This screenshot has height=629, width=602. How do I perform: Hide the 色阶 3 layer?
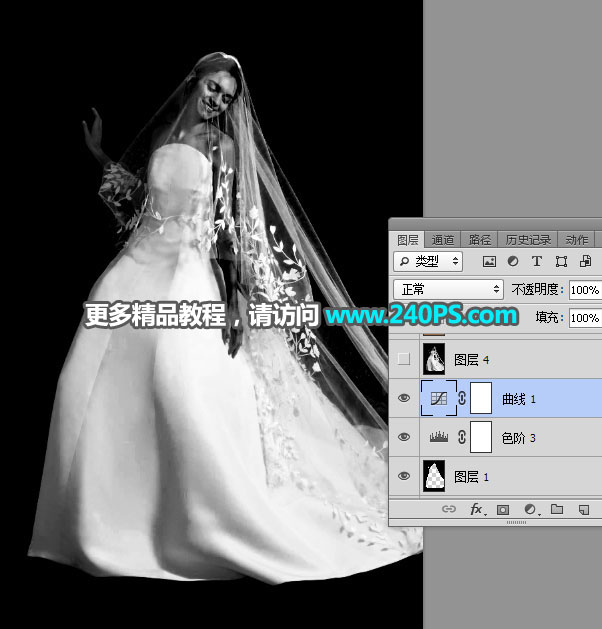pos(404,437)
